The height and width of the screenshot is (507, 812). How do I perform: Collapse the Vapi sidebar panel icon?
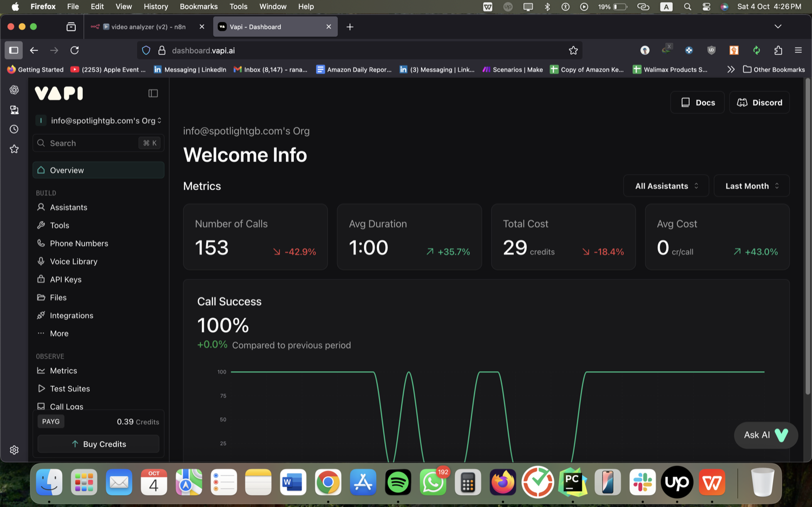click(x=153, y=94)
